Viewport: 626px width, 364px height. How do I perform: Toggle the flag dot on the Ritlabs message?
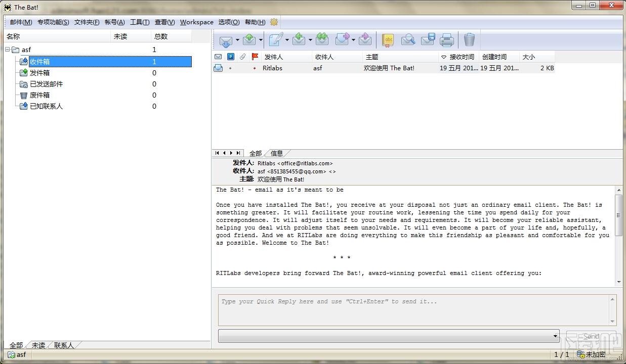(255, 68)
